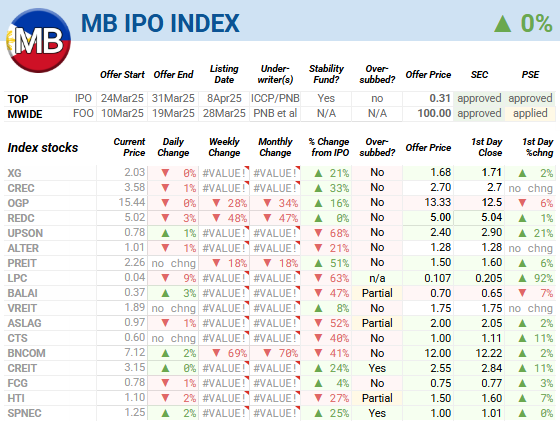Select the OGP stock ticker
Screen dimensions: 560x429
click(x=18, y=203)
